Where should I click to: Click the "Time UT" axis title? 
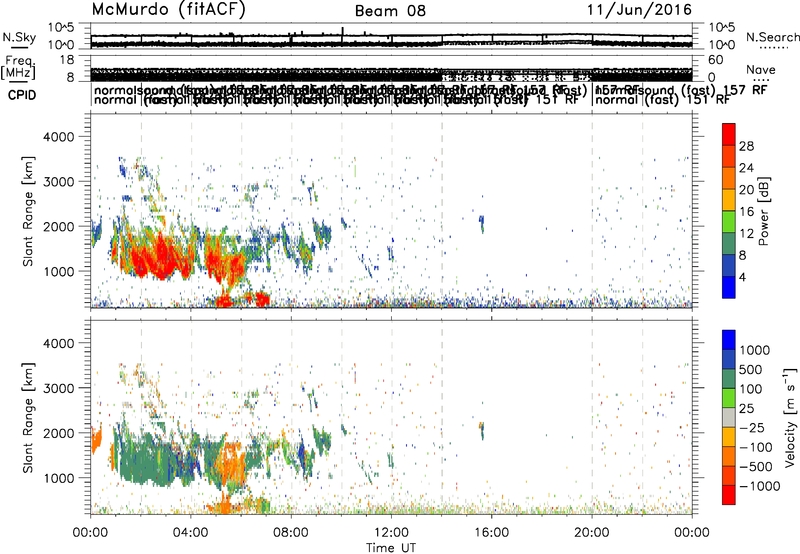point(391,548)
